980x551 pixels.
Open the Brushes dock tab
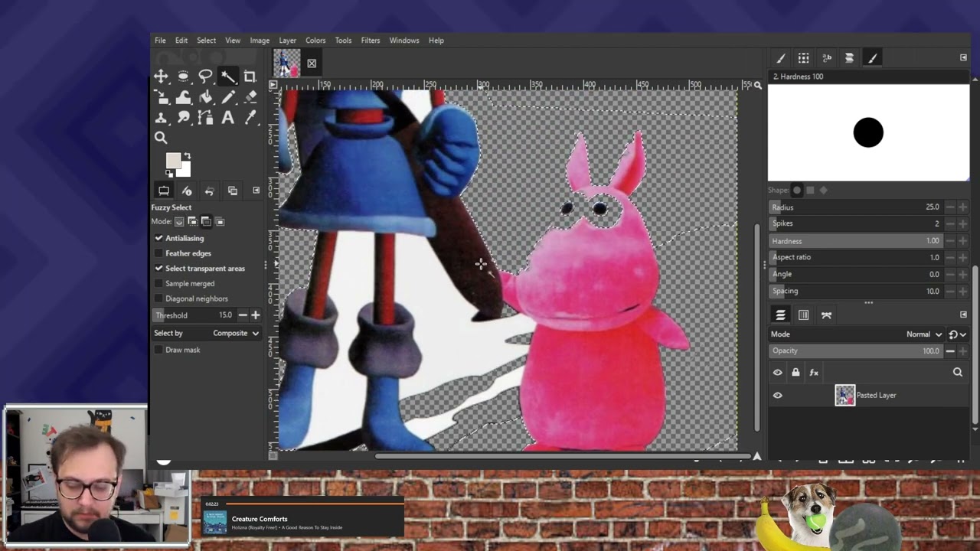coord(781,58)
